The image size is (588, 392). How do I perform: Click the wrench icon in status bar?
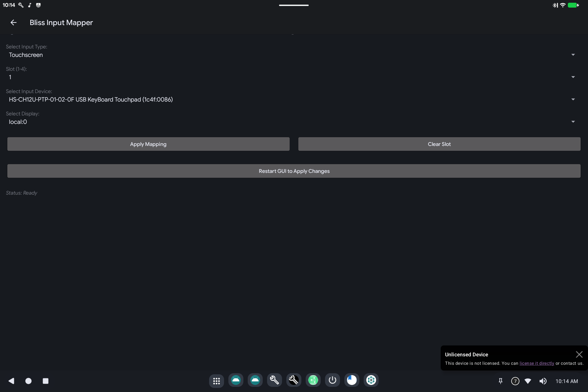[21, 5]
